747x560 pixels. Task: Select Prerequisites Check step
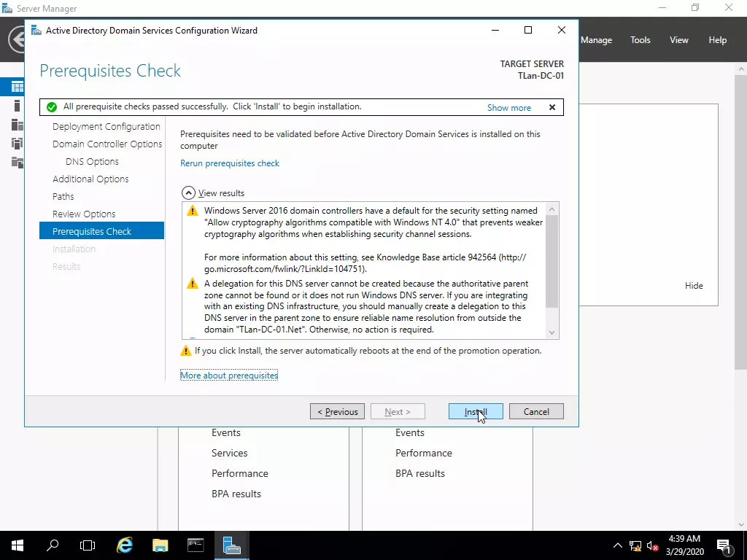[x=101, y=231]
